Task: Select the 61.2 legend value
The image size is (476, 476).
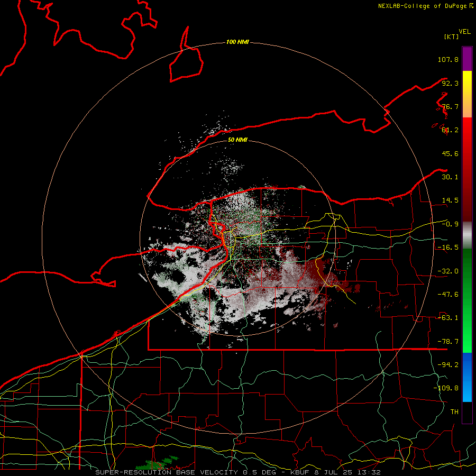Action: (x=450, y=130)
